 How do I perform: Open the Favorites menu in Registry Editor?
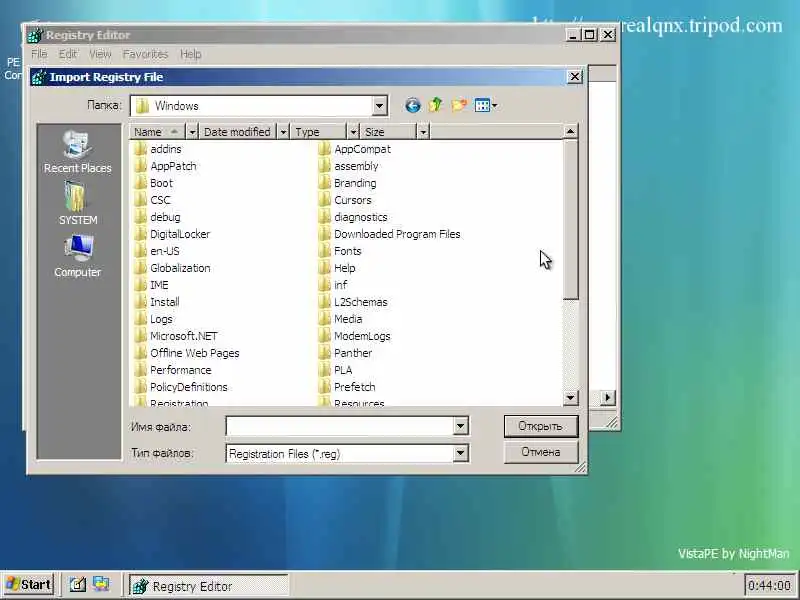pyautogui.click(x=145, y=54)
